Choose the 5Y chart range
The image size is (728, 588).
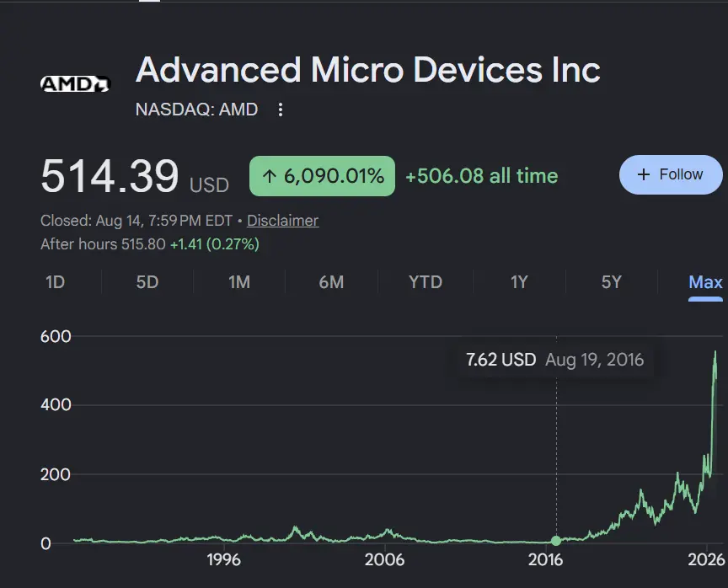tap(611, 282)
